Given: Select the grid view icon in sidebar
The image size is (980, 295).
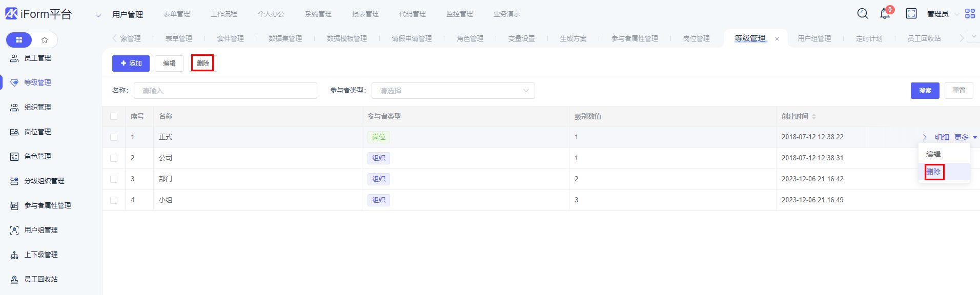Looking at the screenshot, I should [19, 40].
